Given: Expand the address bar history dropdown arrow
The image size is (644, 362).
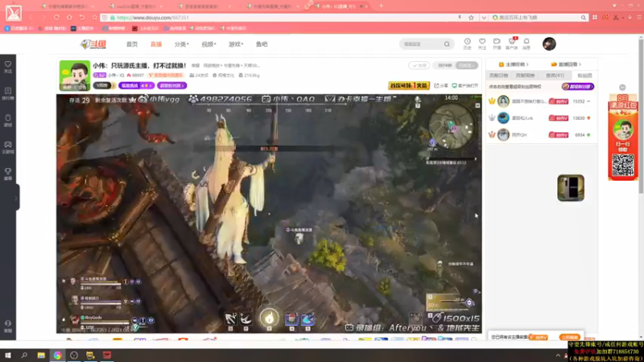Looking at the screenshot, I should pos(484,18).
